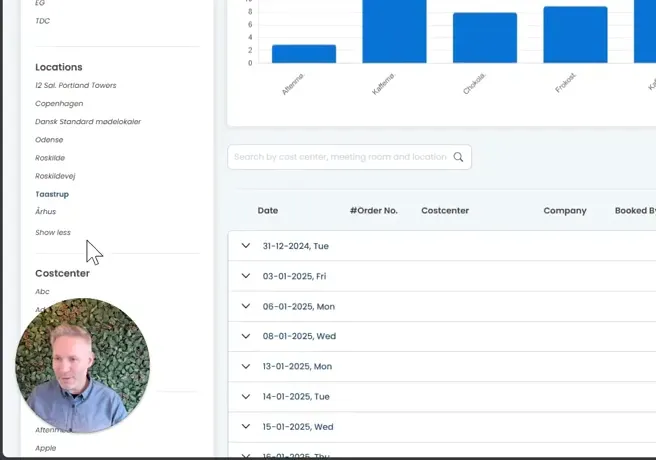This screenshot has height=460, width=656.
Task: Click the Chokola bar in chart
Action: pyautogui.click(x=485, y=38)
